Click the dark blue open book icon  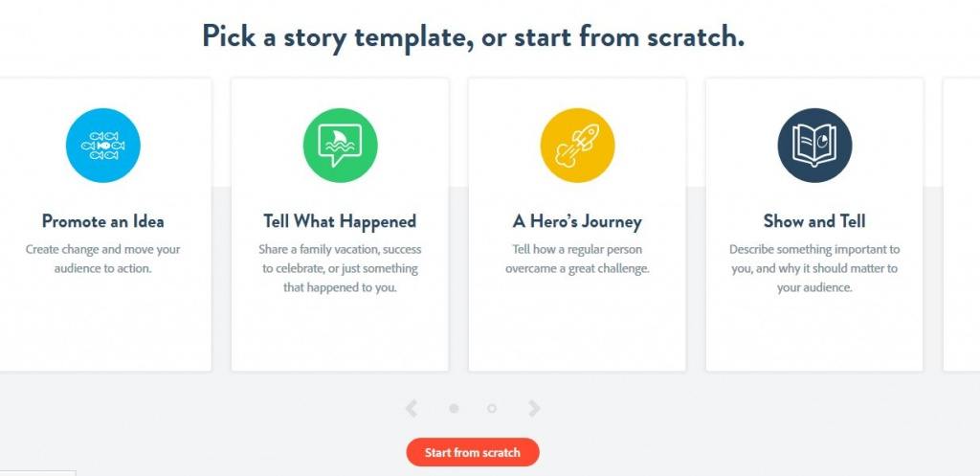pyautogui.click(x=814, y=146)
